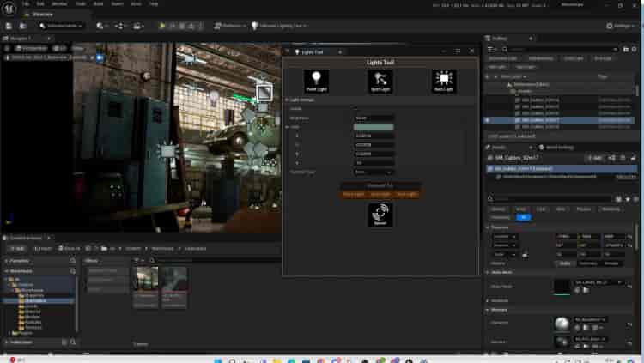Toggle the Visible checkbox in Light Settings
Image resolution: width=644 pixels, height=363 pixels.
355,108
